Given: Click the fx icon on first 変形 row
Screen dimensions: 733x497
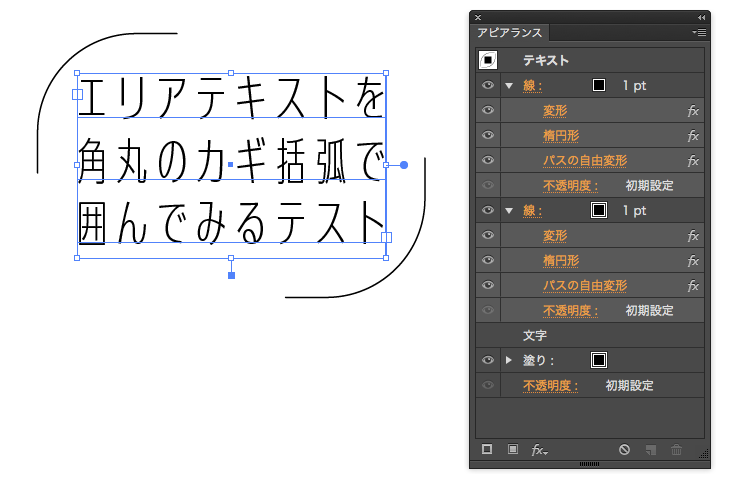Looking at the screenshot, I should point(693,111).
